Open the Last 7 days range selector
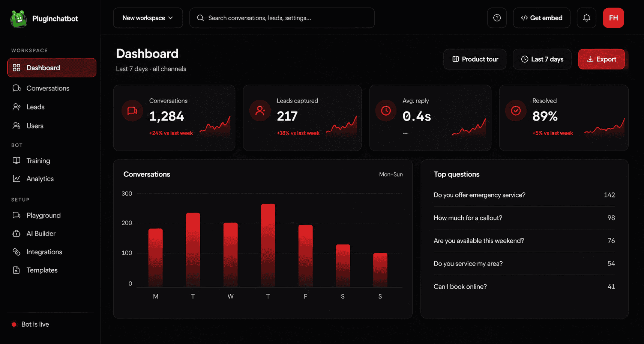This screenshot has width=644, height=344. (x=542, y=59)
